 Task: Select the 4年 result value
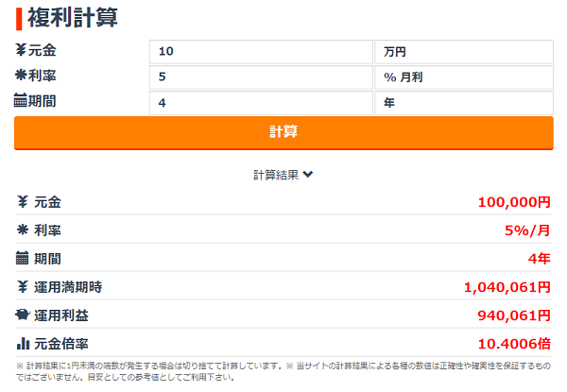(x=540, y=258)
